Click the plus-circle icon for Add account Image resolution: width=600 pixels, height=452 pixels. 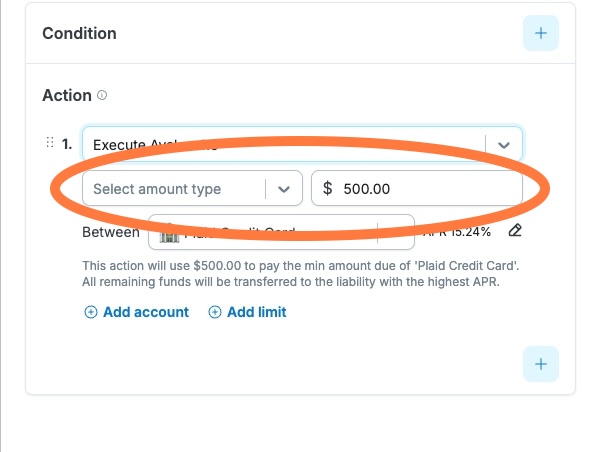pyautogui.click(x=91, y=312)
